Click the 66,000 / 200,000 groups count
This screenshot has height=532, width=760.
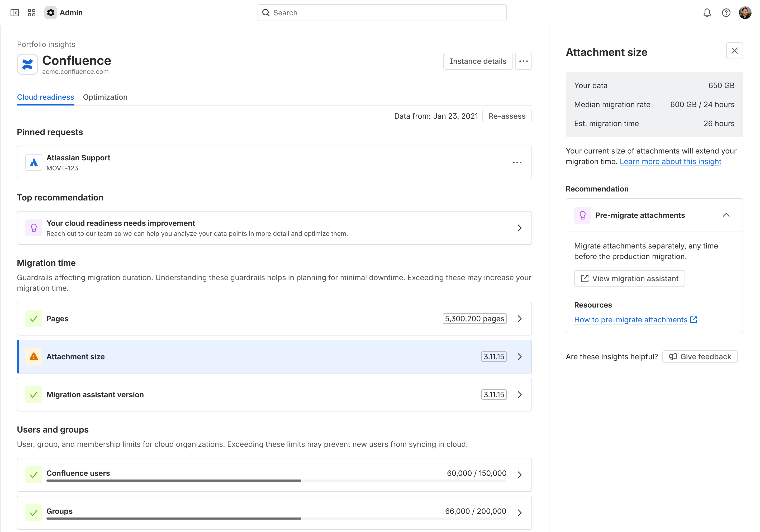476,511
